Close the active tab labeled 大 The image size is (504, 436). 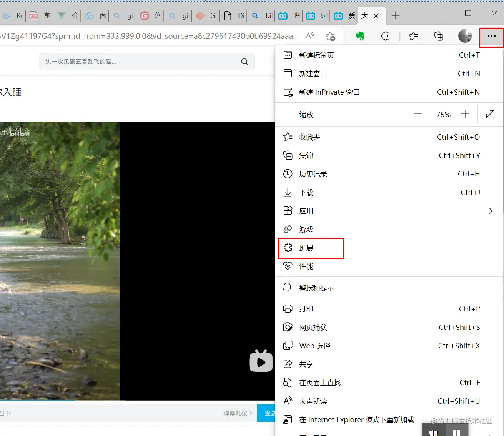376,16
